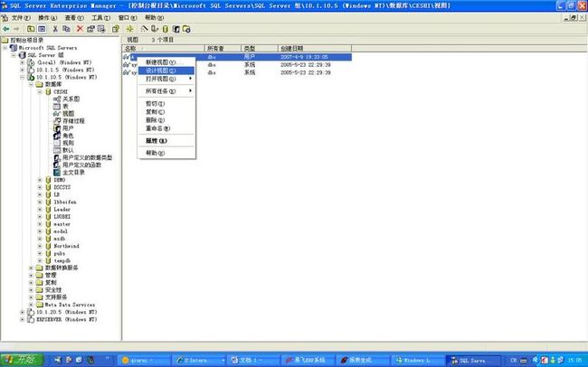Sort by 名称 column header
This screenshot has width=588, height=367.
[164, 48]
